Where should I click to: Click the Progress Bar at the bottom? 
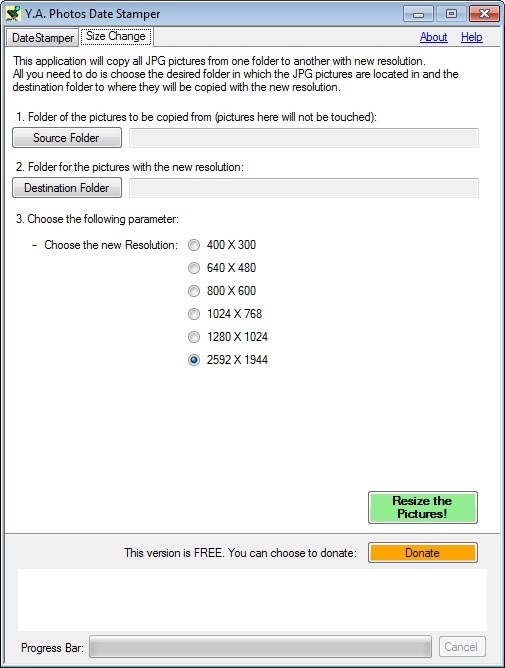(x=260, y=647)
